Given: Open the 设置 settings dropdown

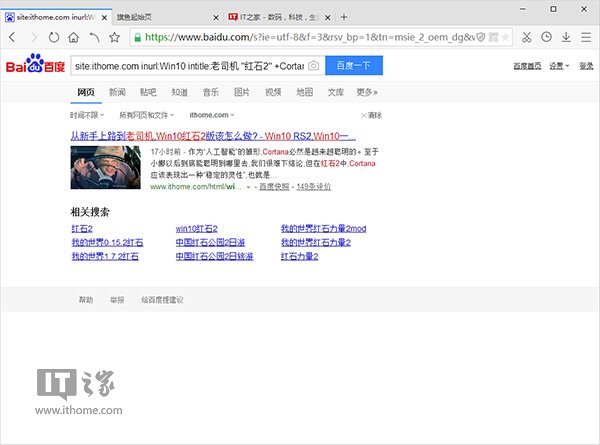Looking at the screenshot, I should click(x=559, y=66).
